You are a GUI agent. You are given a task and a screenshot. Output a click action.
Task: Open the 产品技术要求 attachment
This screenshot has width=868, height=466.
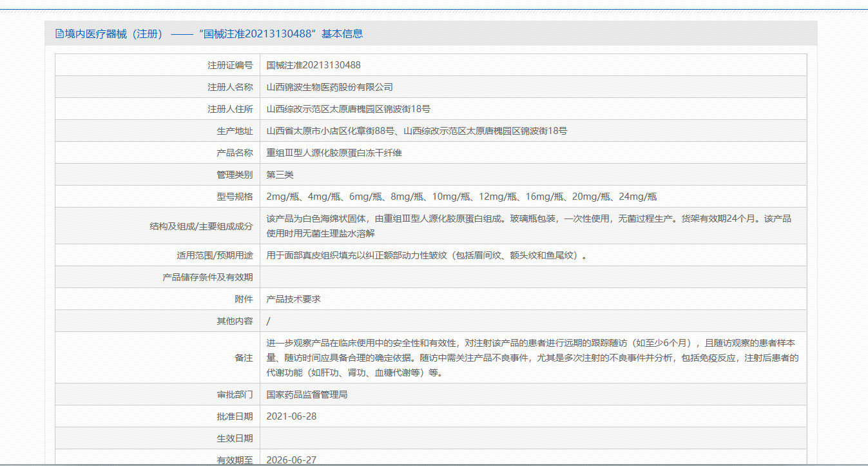click(x=293, y=299)
